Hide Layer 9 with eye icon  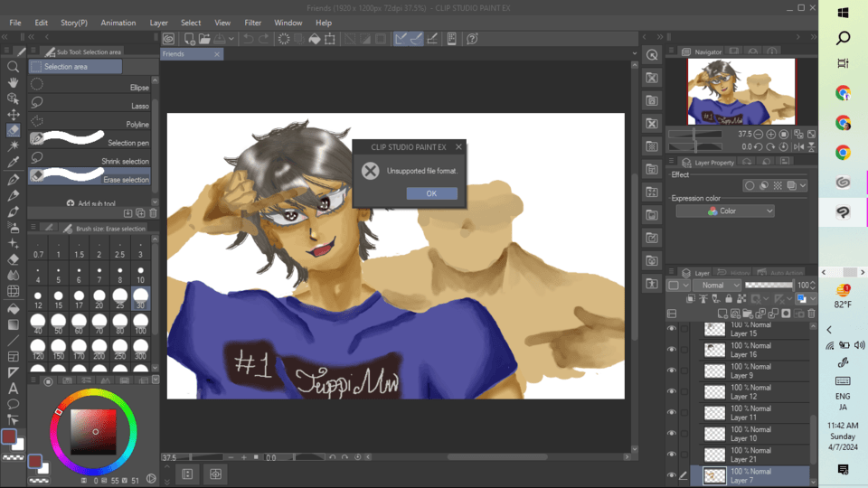[x=672, y=371]
